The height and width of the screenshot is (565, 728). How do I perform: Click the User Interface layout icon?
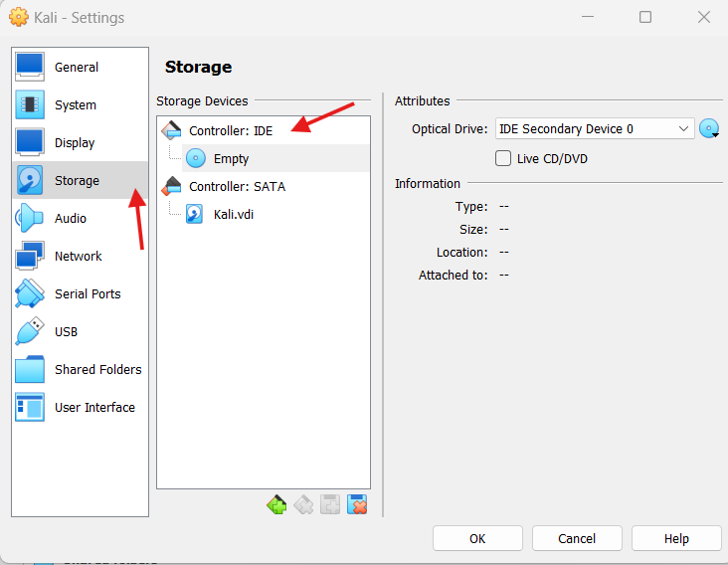point(30,407)
